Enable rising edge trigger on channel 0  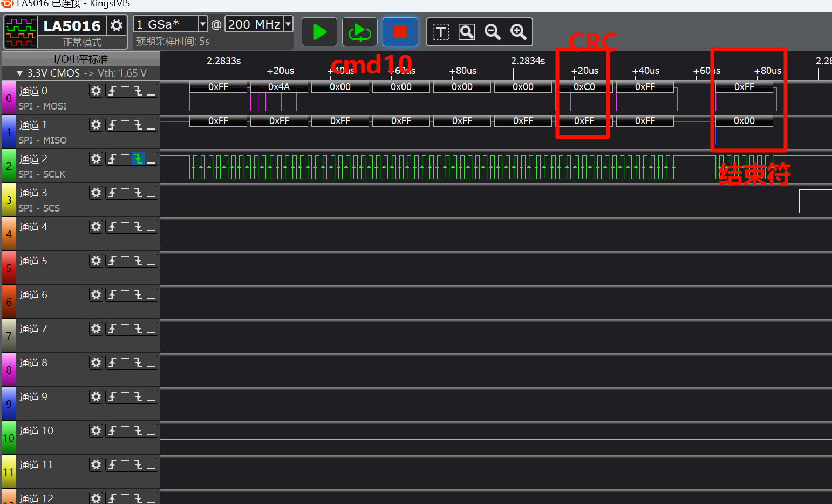click(x=112, y=91)
